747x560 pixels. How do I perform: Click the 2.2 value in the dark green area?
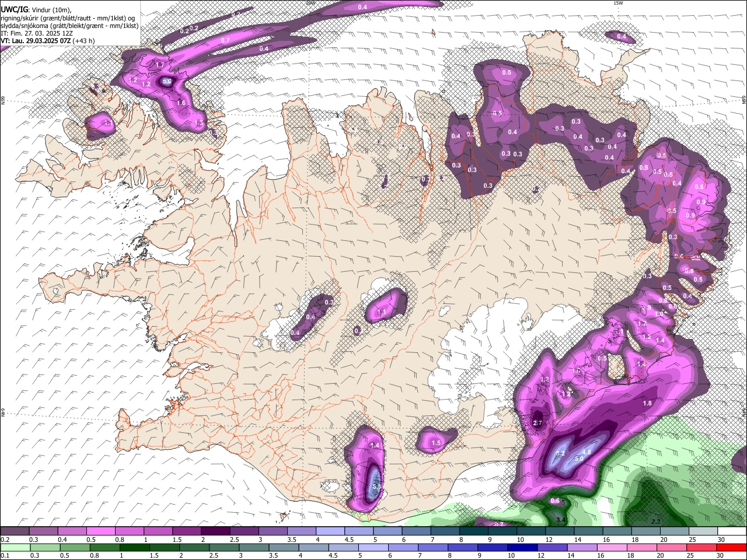click(x=655, y=521)
